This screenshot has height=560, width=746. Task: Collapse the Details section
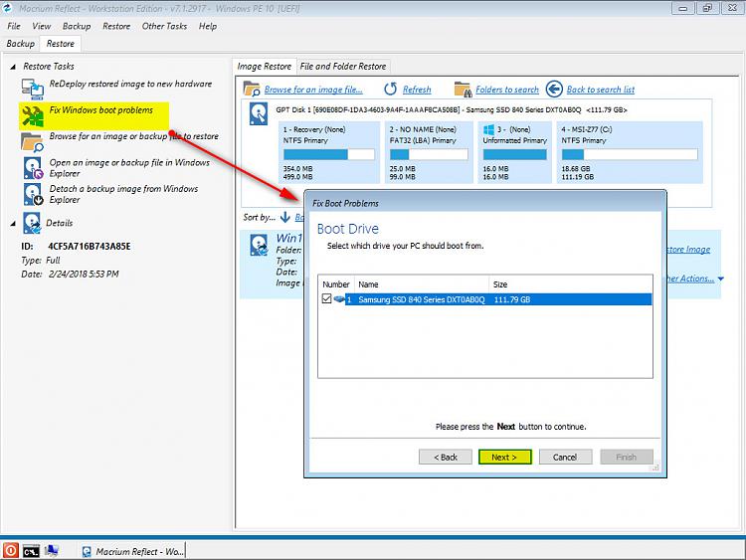[12, 224]
